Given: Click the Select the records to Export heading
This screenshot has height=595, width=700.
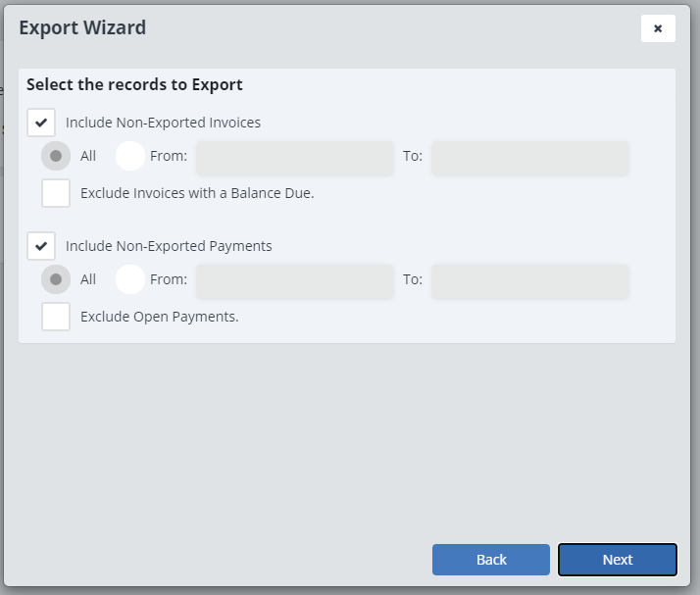Looking at the screenshot, I should 134,84.
